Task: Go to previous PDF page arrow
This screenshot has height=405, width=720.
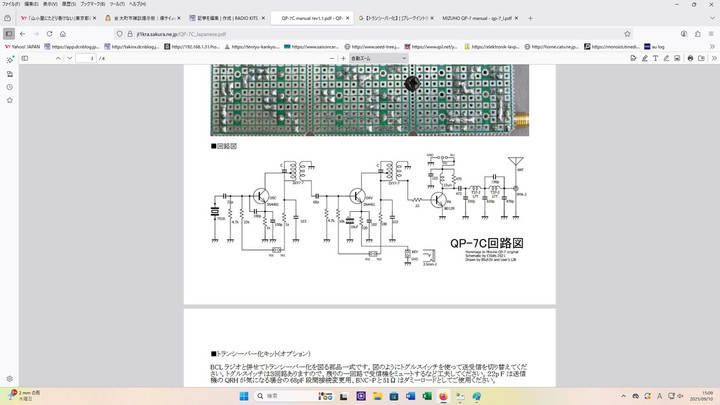Action: click(58, 58)
